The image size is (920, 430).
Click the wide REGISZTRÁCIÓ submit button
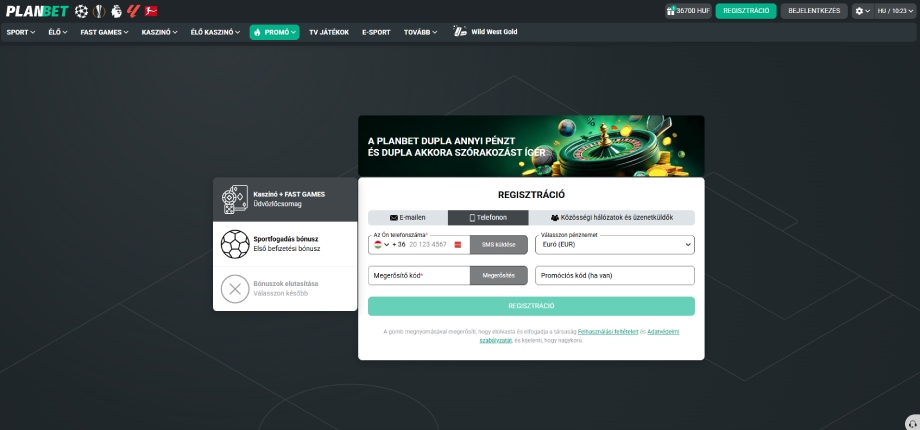[532, 306]
